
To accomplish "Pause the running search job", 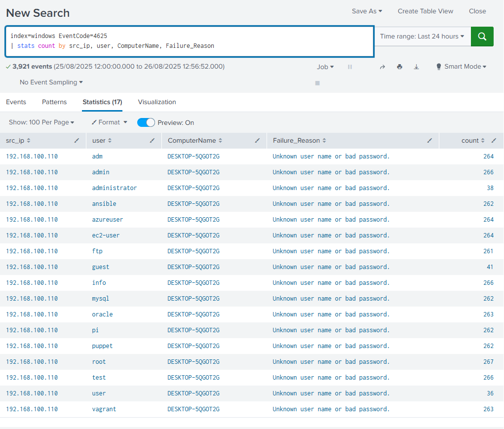I will point(350,67).
